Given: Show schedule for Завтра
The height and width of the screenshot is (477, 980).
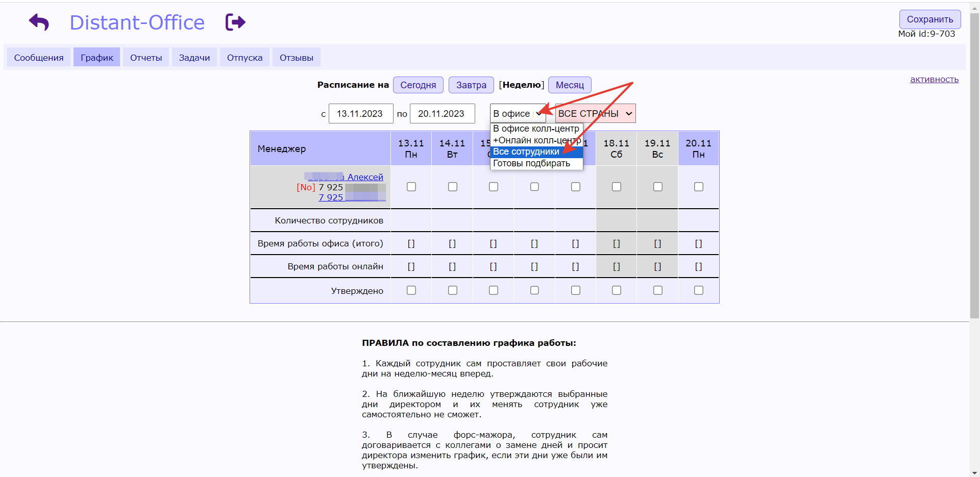Looking at the screenshot, I should click(x=471, y=85).
